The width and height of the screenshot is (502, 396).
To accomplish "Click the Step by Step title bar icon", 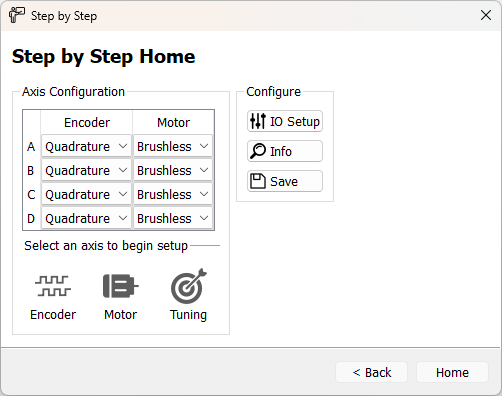I will pos(16,15).
